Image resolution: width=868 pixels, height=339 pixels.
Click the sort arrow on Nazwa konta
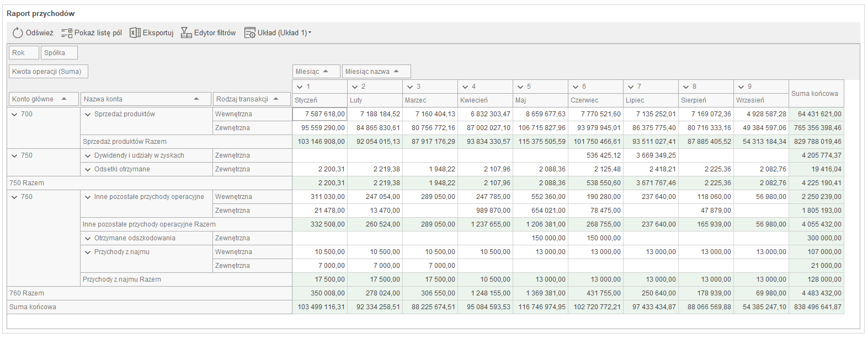pyautogui.click(x=196, y=99)
